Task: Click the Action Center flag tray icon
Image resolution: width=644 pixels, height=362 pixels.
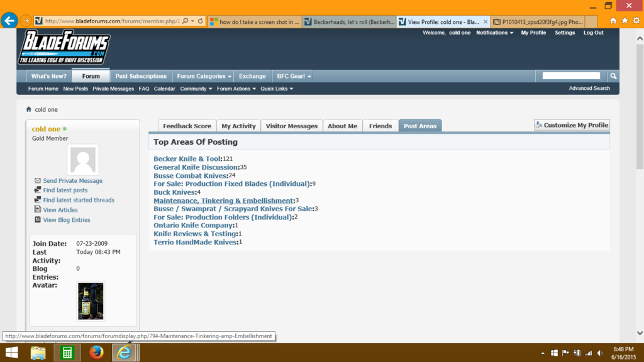Action: coord(565,353)
